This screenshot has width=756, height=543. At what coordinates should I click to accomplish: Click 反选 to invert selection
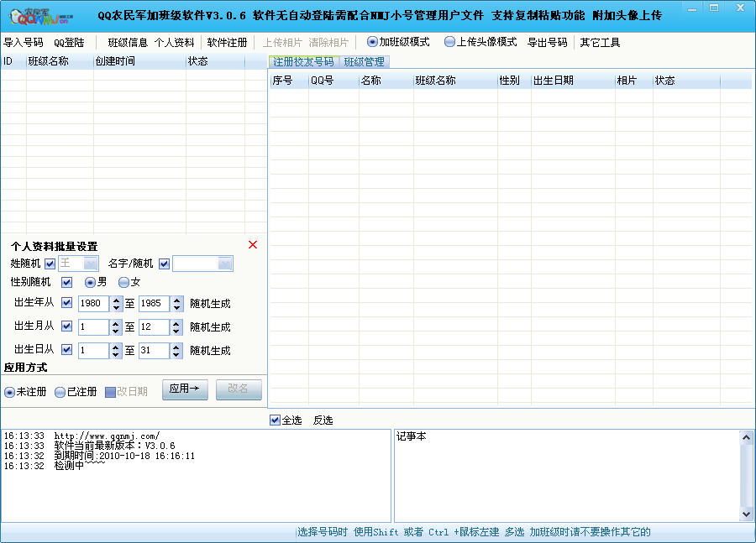pos(323,420)
